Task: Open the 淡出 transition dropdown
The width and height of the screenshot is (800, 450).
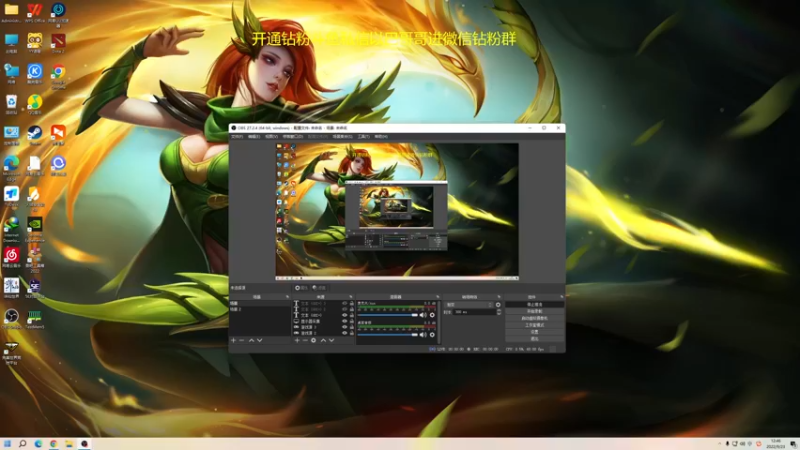Action: coord(469,305)
